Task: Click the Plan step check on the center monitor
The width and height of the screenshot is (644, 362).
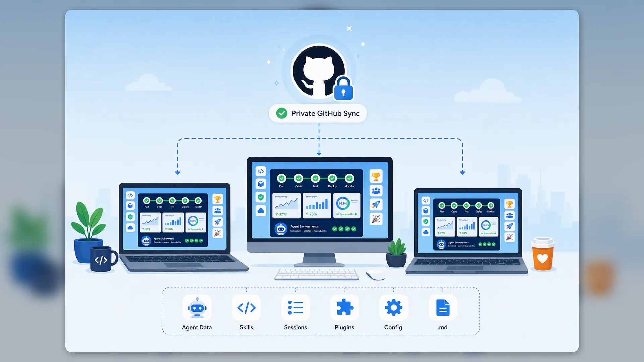Action: coord(282,178)
